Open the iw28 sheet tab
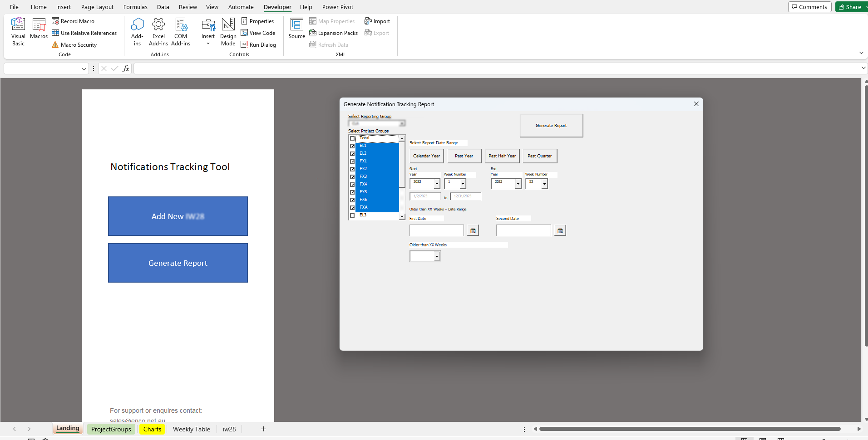 pos(229,429)
